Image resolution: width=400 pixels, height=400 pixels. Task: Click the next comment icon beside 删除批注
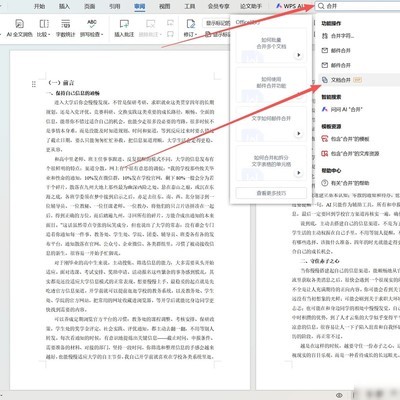tap(170, 34)
